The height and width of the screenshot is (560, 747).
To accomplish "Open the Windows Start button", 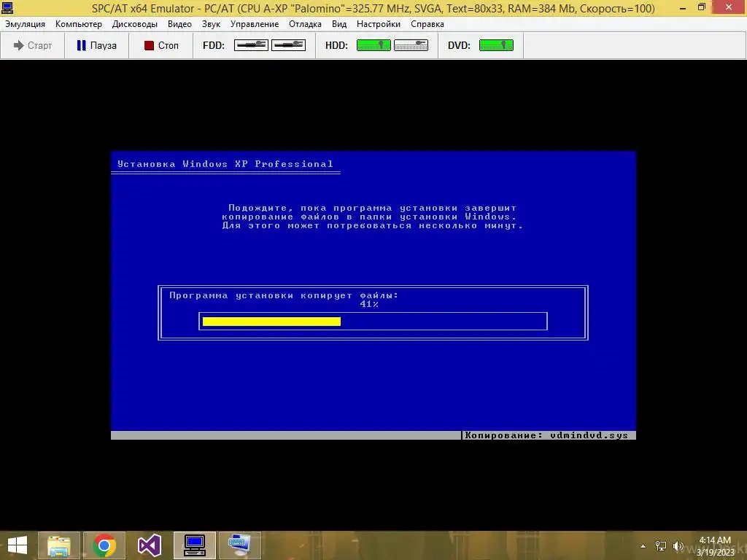I will point(18,545).
